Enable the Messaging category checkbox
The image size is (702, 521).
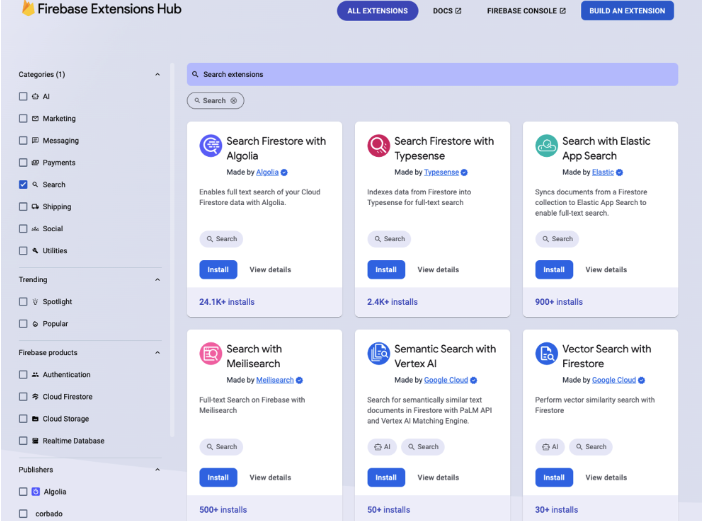pyautogui.click(x=23, y=141)
